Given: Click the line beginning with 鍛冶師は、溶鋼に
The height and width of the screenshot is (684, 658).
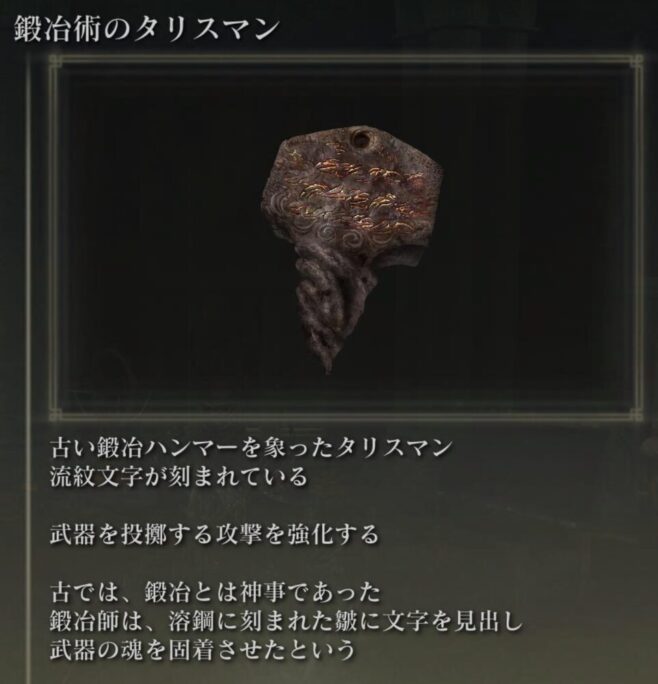Looking at the screenshot, I should coord(286,621).
